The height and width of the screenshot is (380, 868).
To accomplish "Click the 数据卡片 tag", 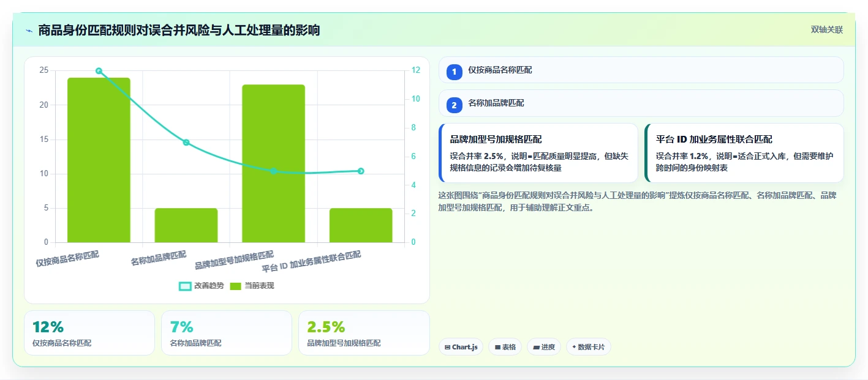I will [x=588, y=347].
